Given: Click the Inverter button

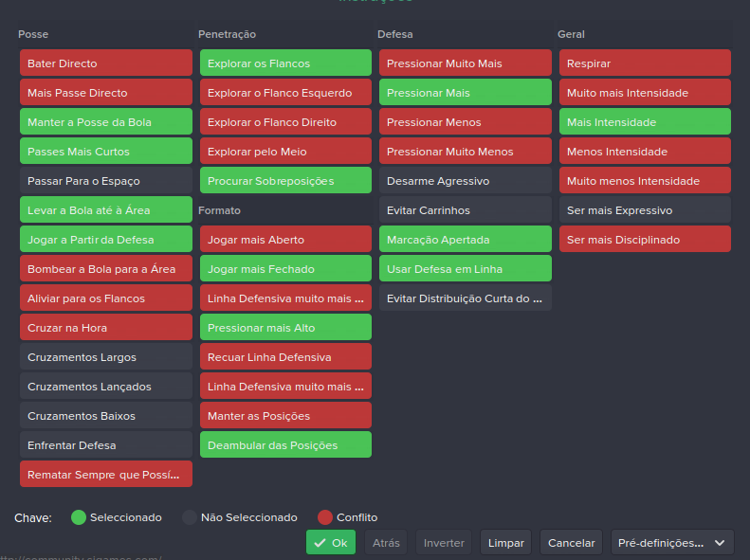Looking at the screenshot, I should [444, 542].
